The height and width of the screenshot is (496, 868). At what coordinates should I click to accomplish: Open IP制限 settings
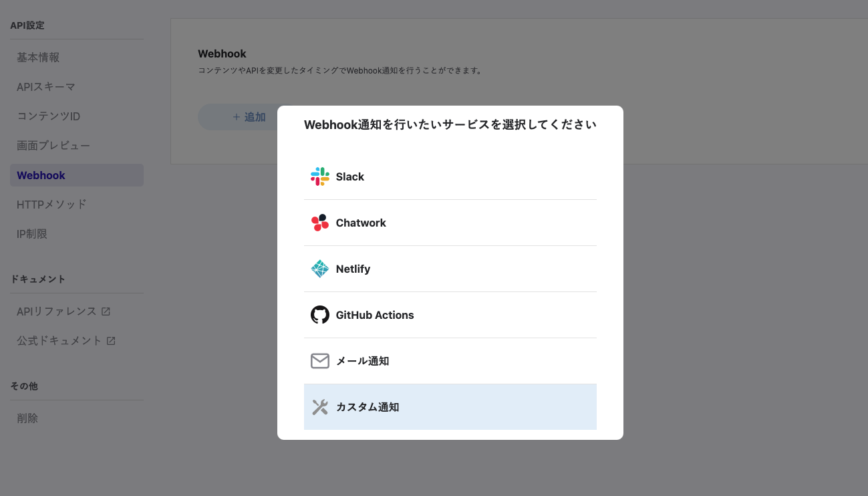pyautogui.click(x=77, y=234)
